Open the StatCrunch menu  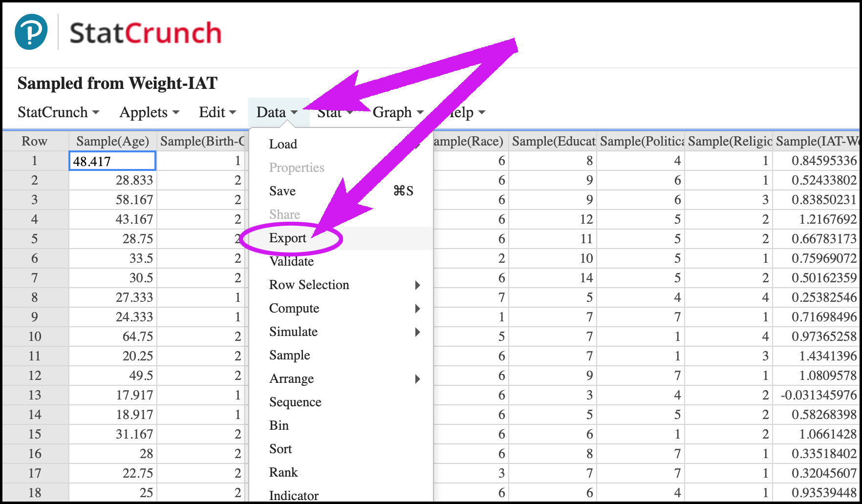tap(58, 112)
